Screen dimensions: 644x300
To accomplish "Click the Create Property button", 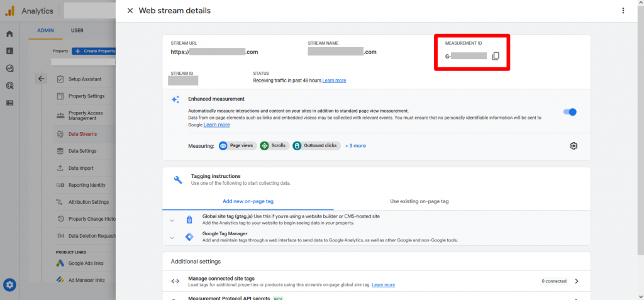I will coord(94,52).
